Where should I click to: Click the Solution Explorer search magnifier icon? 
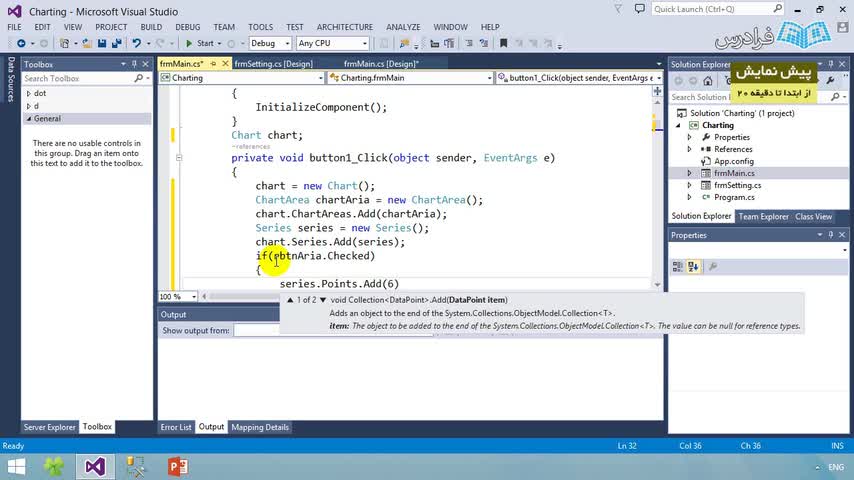coord(835,97)
